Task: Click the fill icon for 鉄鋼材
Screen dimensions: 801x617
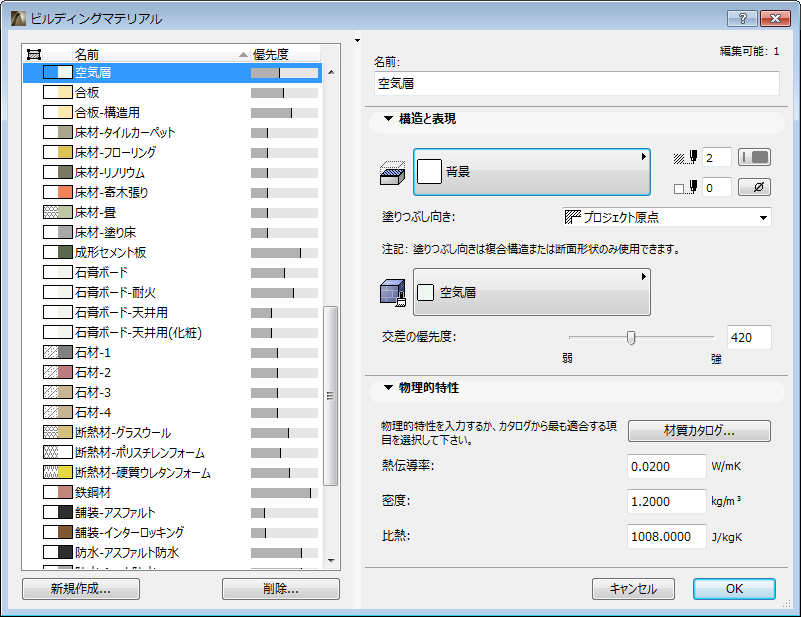Action: point(58,492)
